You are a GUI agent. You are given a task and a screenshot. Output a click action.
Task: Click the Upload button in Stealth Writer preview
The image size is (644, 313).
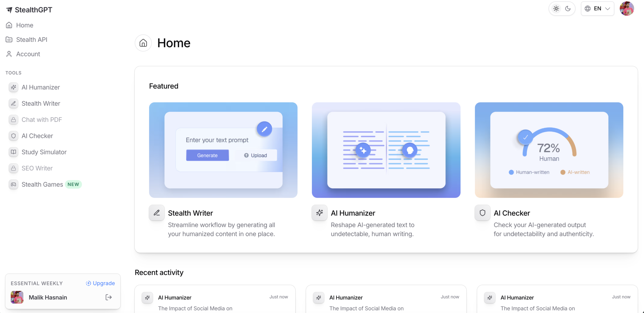256,155
